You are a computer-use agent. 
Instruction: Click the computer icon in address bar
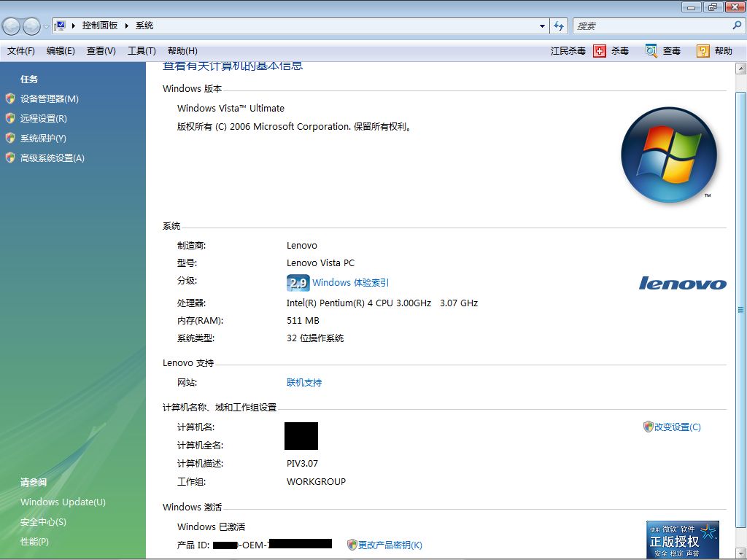pyautogui.click(x=60, y=26)
